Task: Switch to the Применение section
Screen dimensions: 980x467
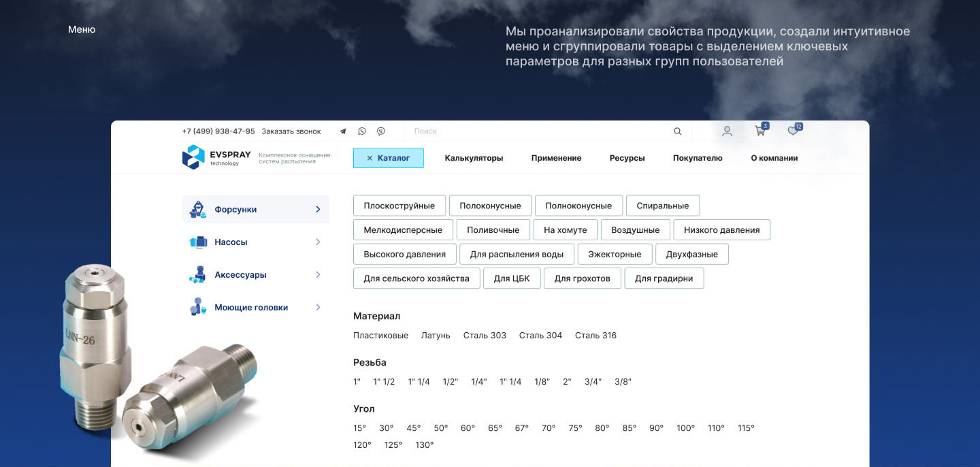Action: coord(556,157)
